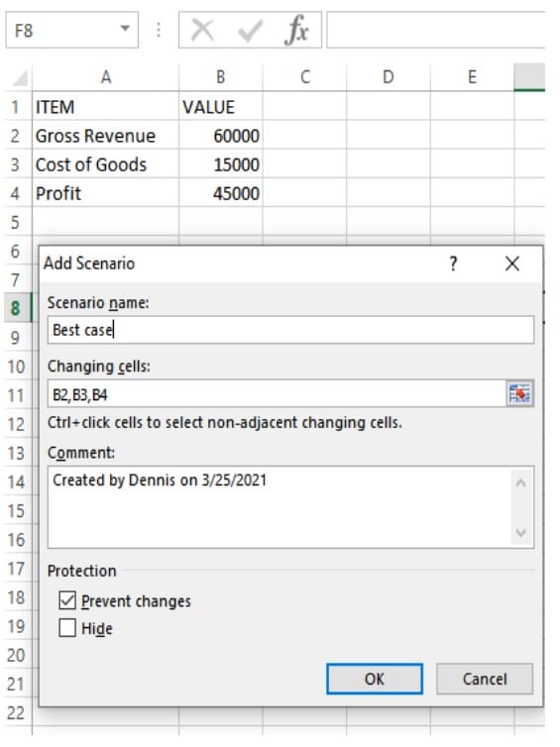
Task: Select column A header
Action: pos(106,76)
